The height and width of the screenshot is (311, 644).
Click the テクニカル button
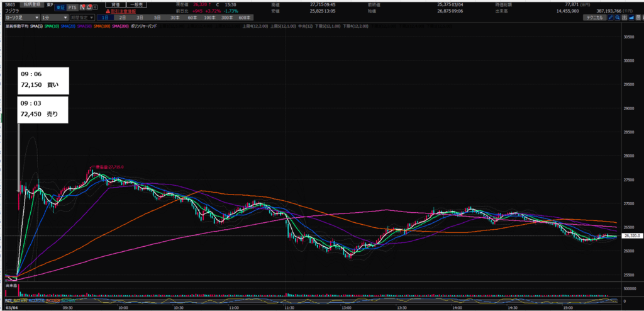tap(593, 18)
